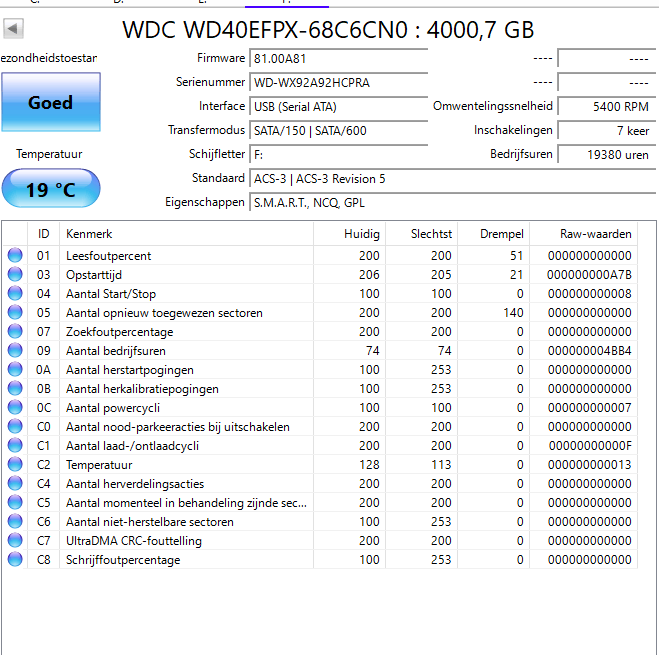This screenshot has height=655, width=659.
Task: Click the Drempel column header
Action: point(493,234)
